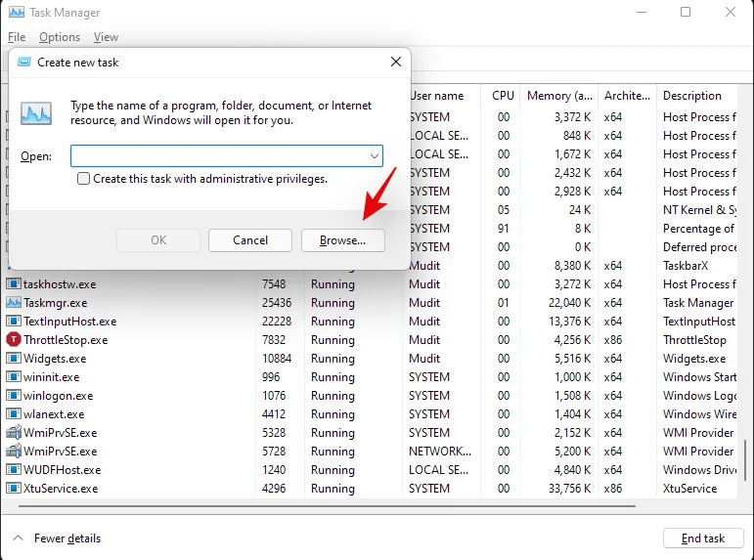
Task: Close the Create new task dialog
Action: [396, 62]
